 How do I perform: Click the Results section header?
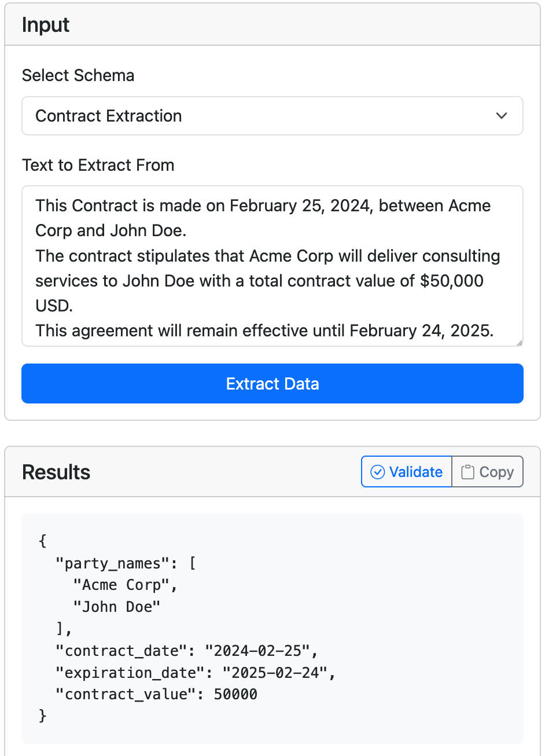coord(56,472)
